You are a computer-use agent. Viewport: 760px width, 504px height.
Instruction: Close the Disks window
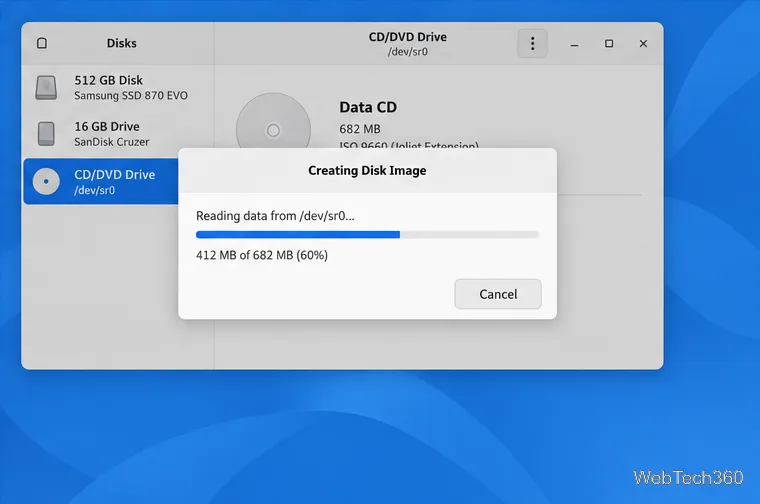(643, 44)
